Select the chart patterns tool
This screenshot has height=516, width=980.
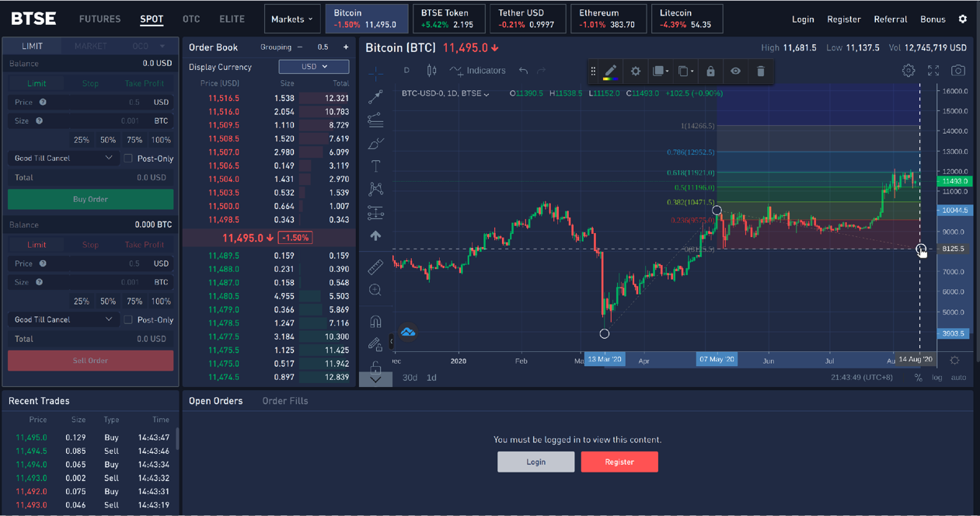(375, 189)
